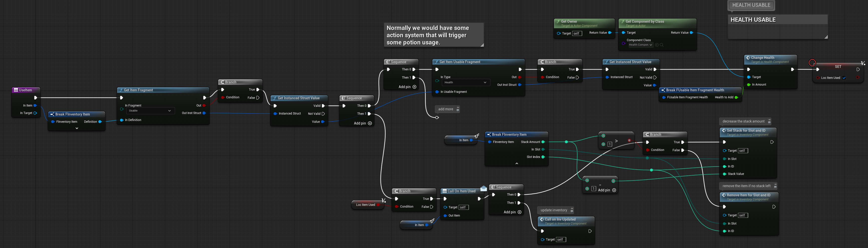This screenshot has width=868, height=248.
Task: Open the In Fragment 'Usable' dropdown
Action: pyautogui.click(x=150, y=111)
